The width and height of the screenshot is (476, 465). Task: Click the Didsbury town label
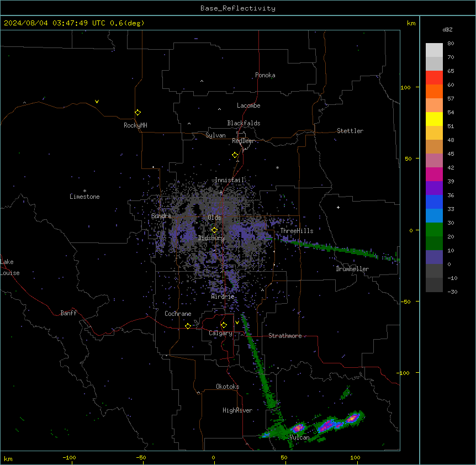[211, 238]
